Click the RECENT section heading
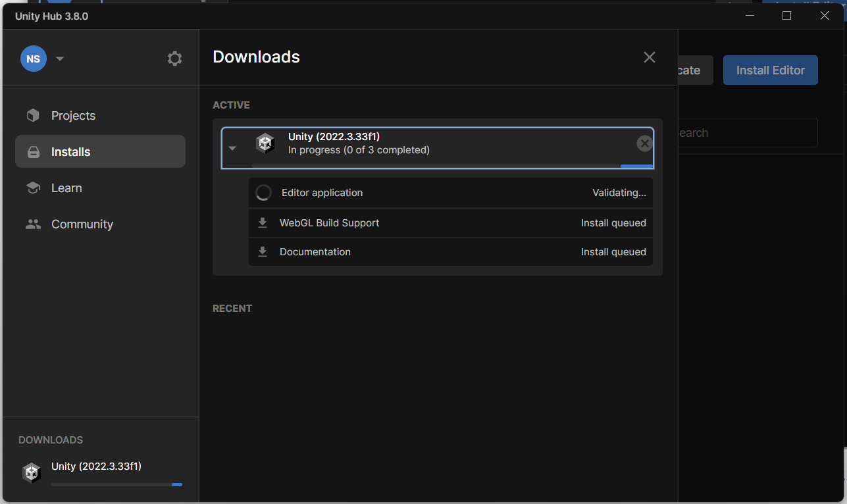 (x=232, y=309)
